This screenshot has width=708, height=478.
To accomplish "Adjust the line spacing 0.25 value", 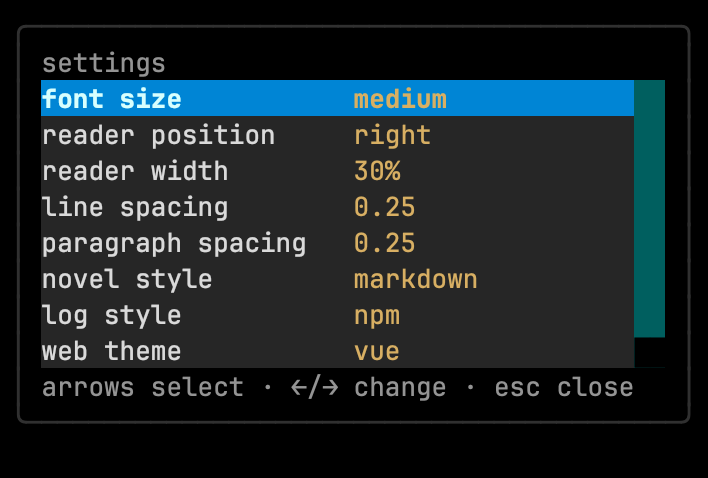I will coord(384,207).
